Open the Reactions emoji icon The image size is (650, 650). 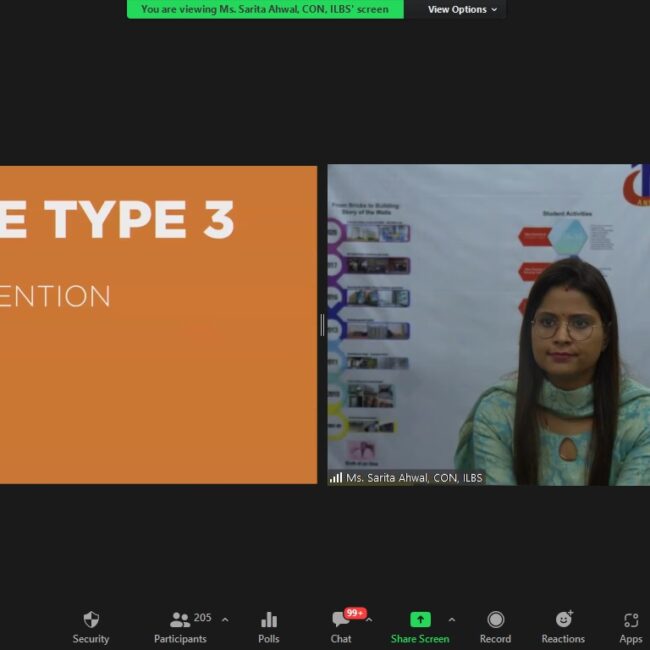point(563,620)
